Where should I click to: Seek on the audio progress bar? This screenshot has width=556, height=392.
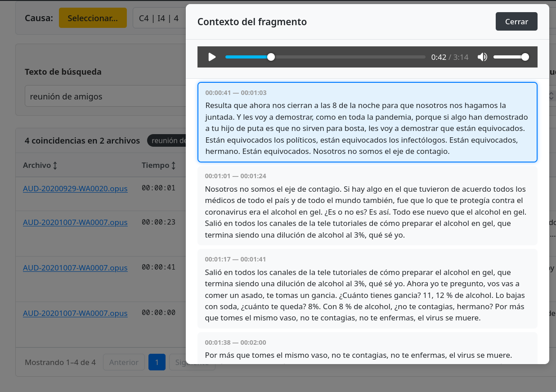[325, 57]
